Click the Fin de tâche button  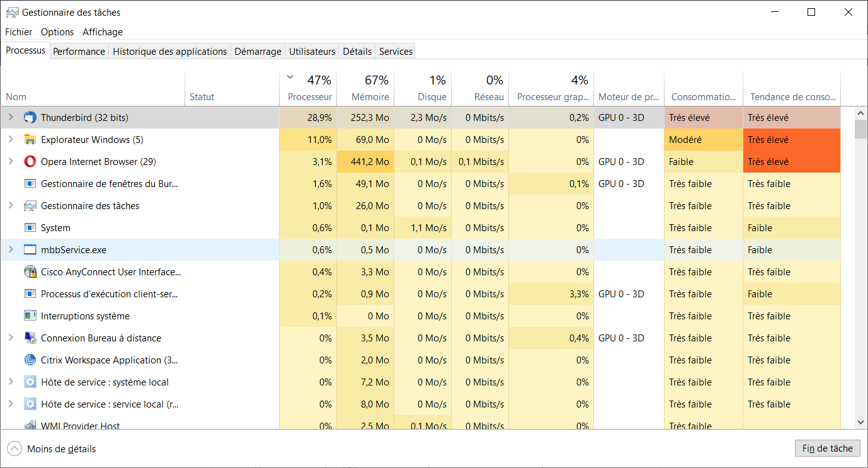[x=827, y=448]
